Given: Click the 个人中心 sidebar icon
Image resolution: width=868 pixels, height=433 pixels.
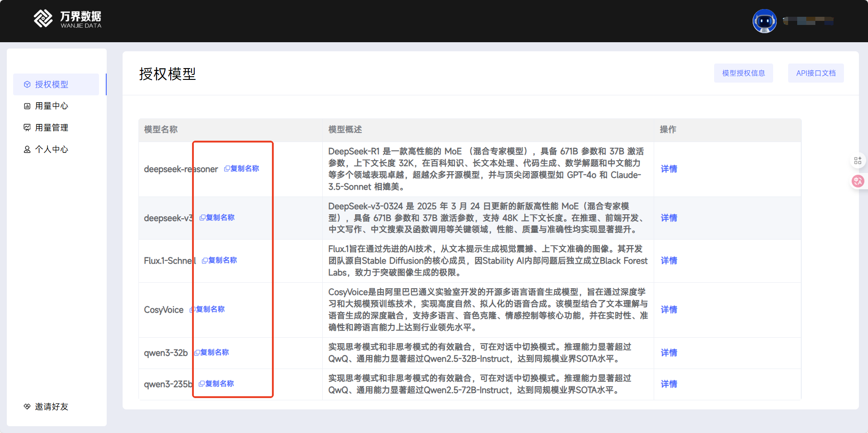Looking at the screenshot, I should (x=27, y=149).
